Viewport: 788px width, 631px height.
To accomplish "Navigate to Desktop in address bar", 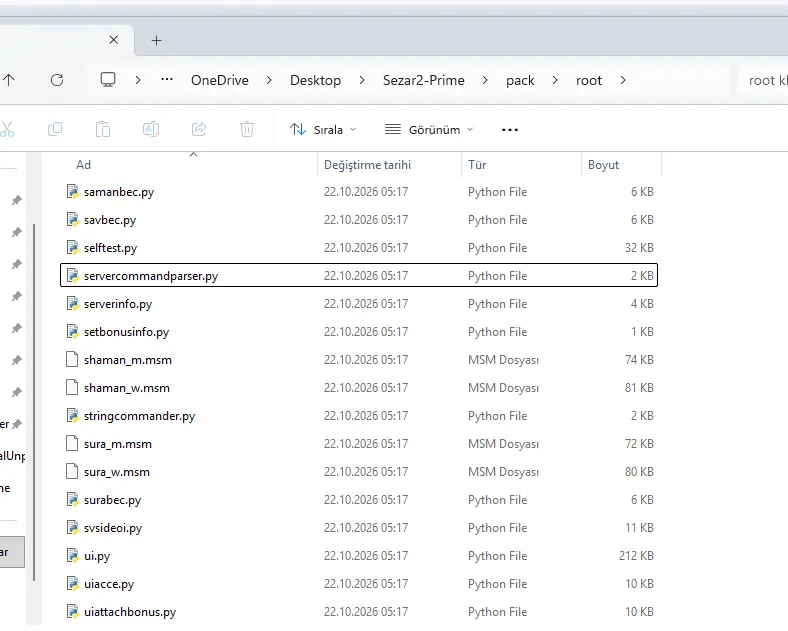I will [x=315, y=80].
